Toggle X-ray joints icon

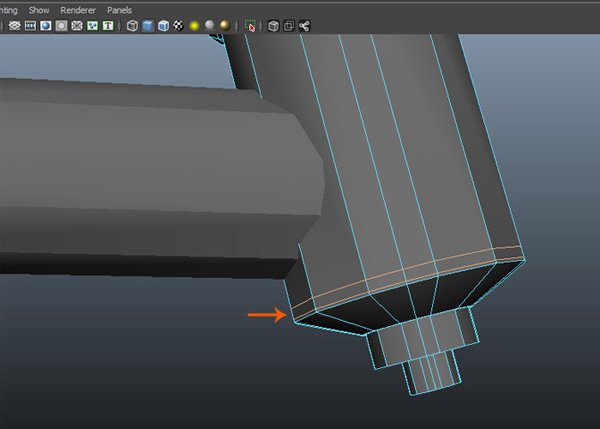(305, 26)
